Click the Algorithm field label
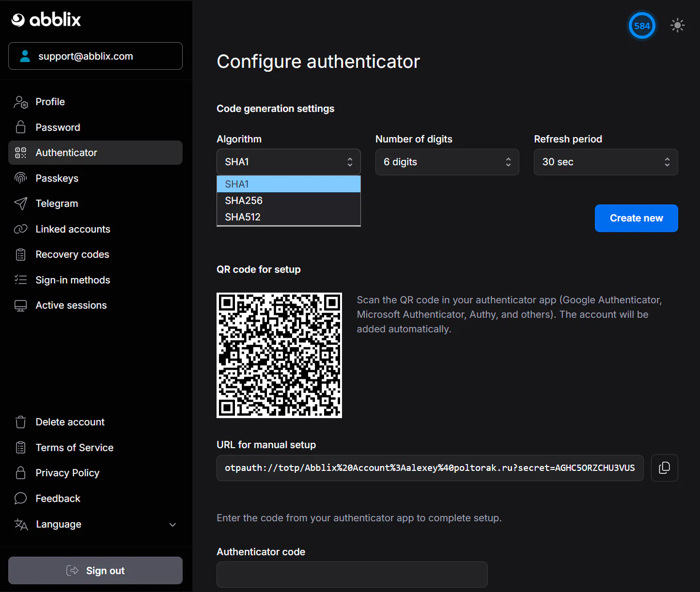700x592 pixels. 239,139
